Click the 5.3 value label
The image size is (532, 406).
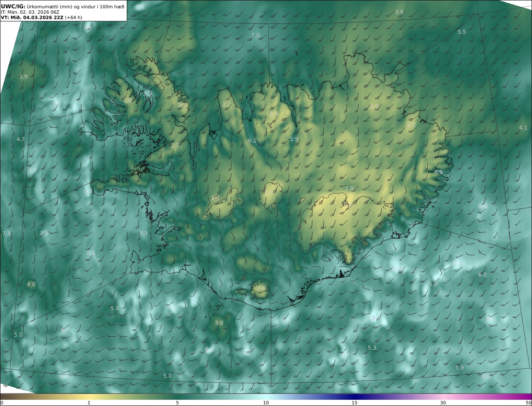[372, 348]
